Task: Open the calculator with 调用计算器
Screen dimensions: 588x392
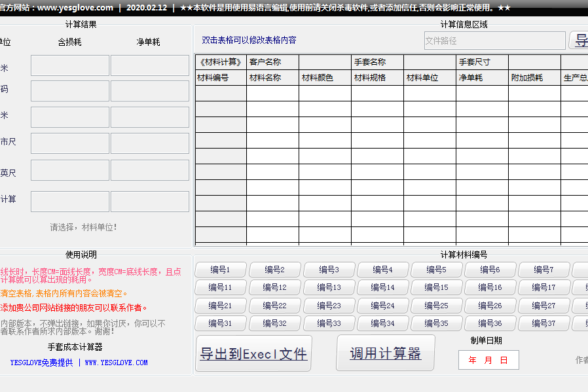Action: 385,354
